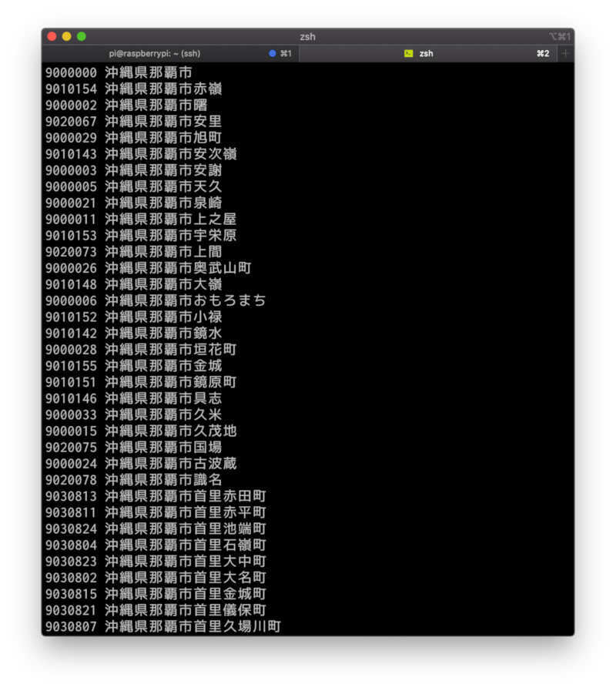
Task: Click the blue activity dot on ssh tab
Action: pyautogui.click(x=272, y=54)
